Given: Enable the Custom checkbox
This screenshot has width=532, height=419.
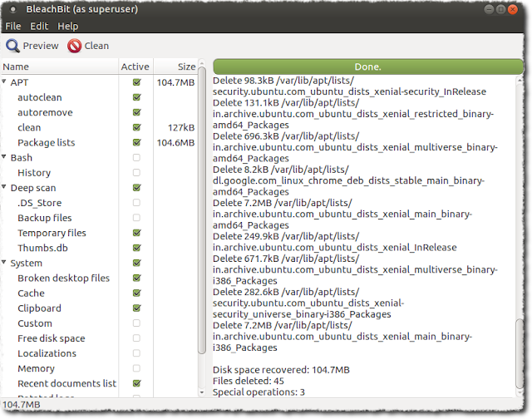Looking at the screenshot, I should (x=136, y=323).
